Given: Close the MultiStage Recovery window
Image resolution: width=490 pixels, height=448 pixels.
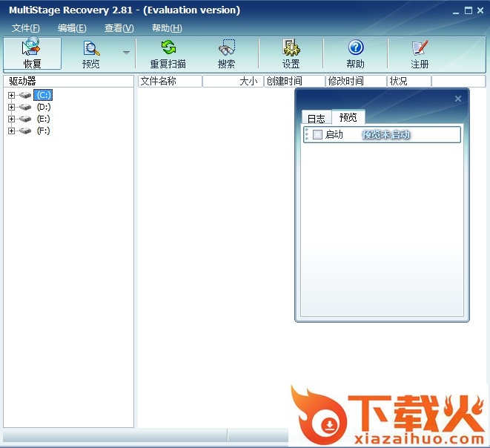Looking at the screenshot, I should [480, 10].
